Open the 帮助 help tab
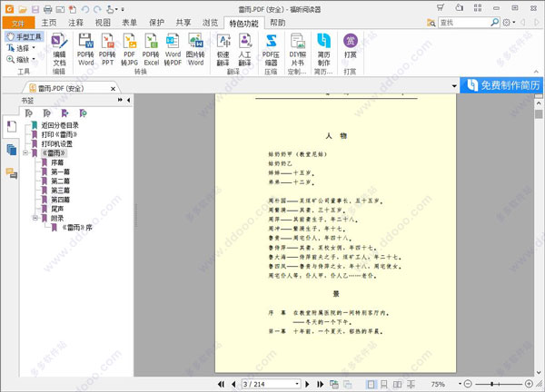Screen dimensions: 545x392 click(x=277, y=23)
